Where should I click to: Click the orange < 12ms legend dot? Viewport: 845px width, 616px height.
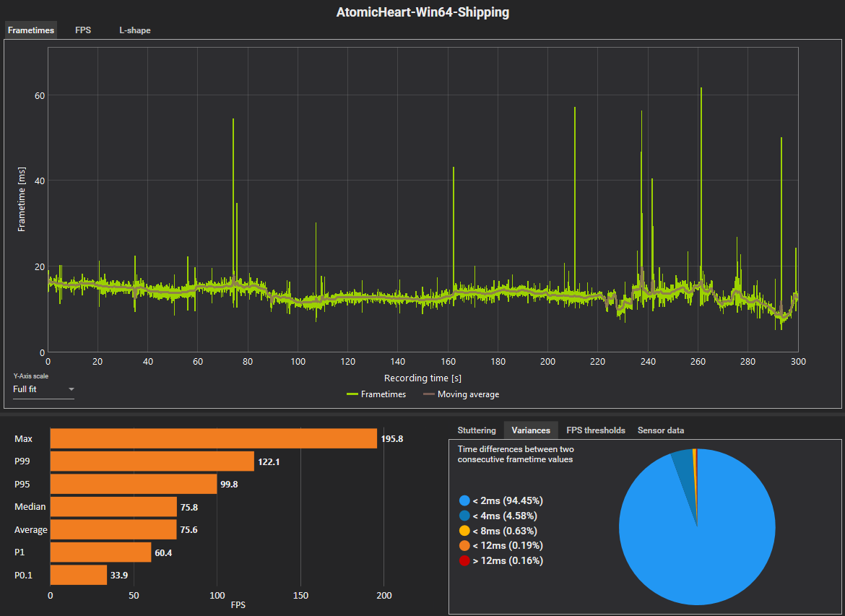[464, 545]
